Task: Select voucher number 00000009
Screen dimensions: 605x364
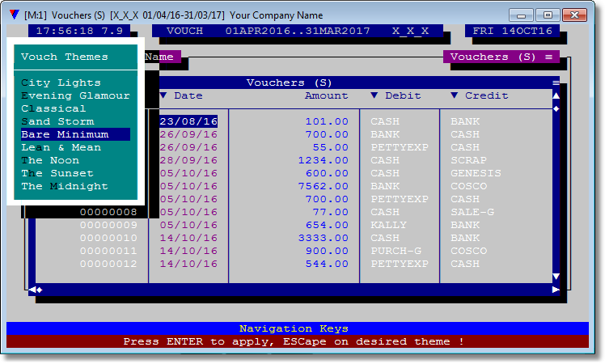Action: coord(108,225)
